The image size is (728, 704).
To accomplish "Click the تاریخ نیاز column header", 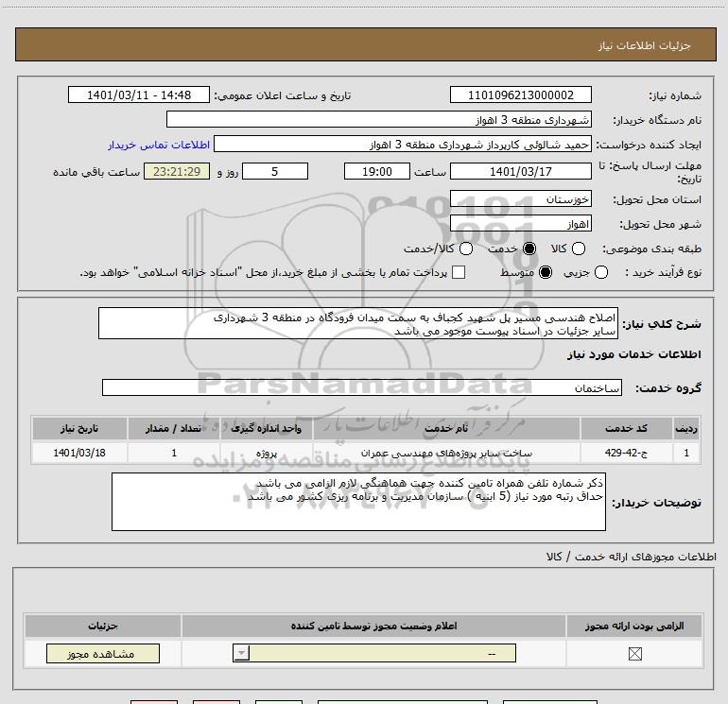I will pyautogui.click(x=79, y=428).
